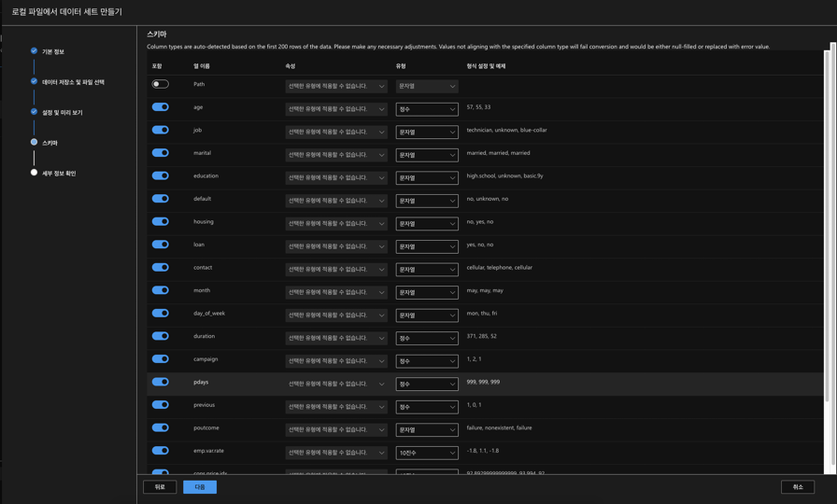Click the example text 'cellular, telephone, cellular'
This screenshot has width=837, height=504.
pos(499,268)
